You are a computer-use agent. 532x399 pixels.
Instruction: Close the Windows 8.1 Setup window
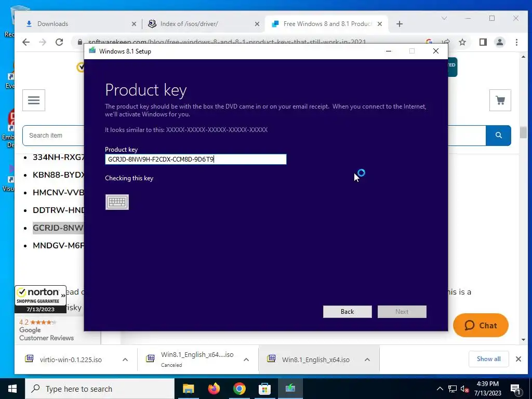tap(436, 51)
